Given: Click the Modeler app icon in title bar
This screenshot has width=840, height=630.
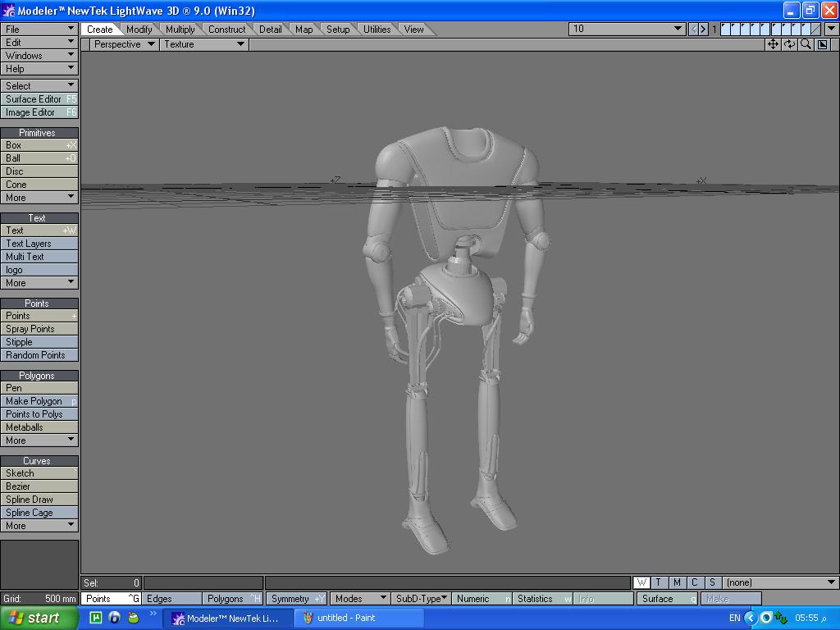Looking at the screenshot, I should point(9,10).
